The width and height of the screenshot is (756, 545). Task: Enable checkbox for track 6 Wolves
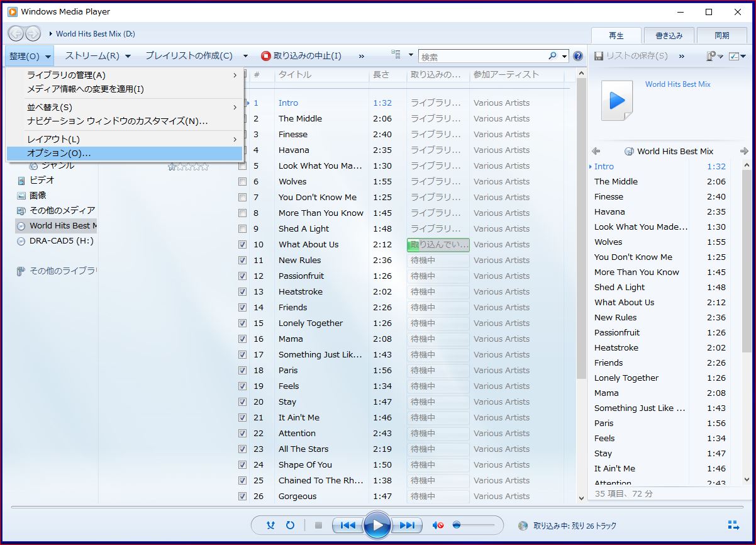(243, 182)
